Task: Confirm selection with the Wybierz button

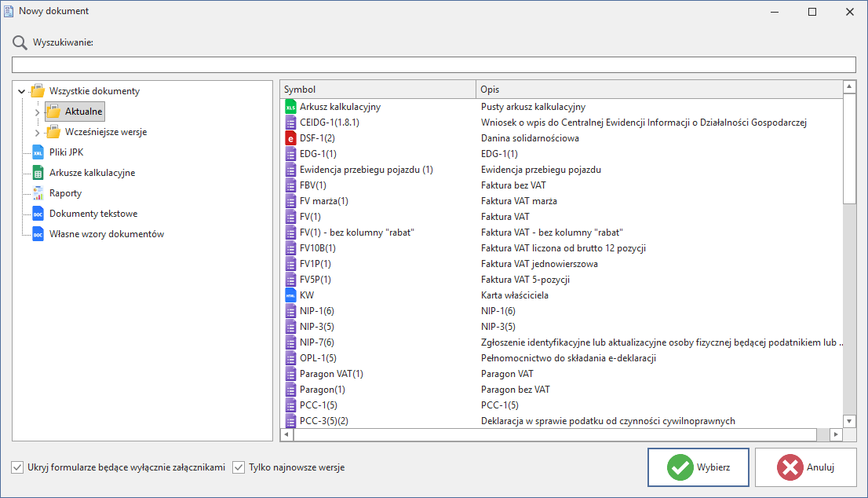Action: click(x=698, y=467)
